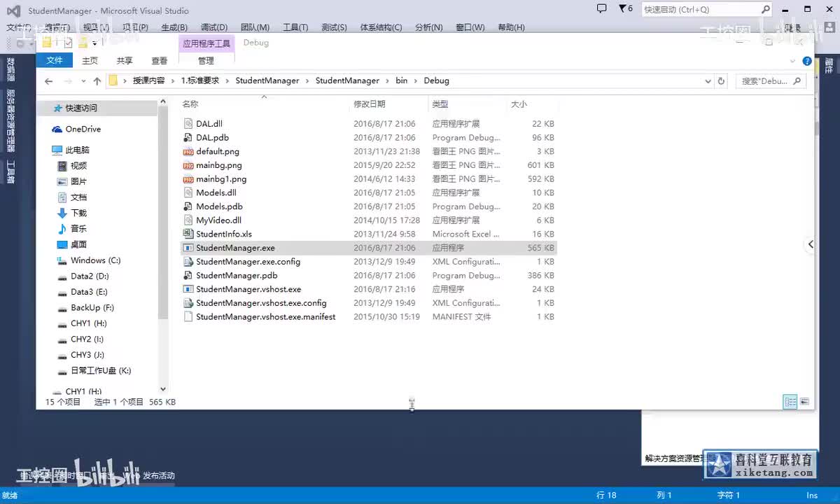Open Explorer help via blue question mark

[807, 61]
